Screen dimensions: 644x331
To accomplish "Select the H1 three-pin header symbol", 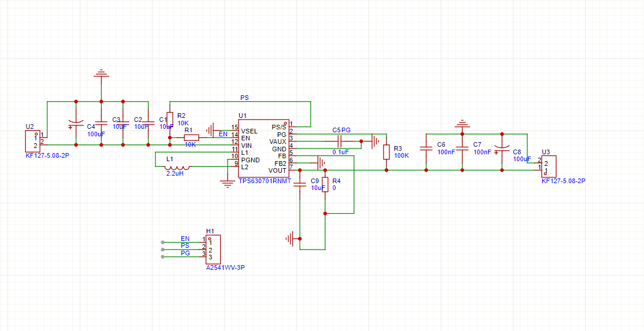I will coord(213,250).
